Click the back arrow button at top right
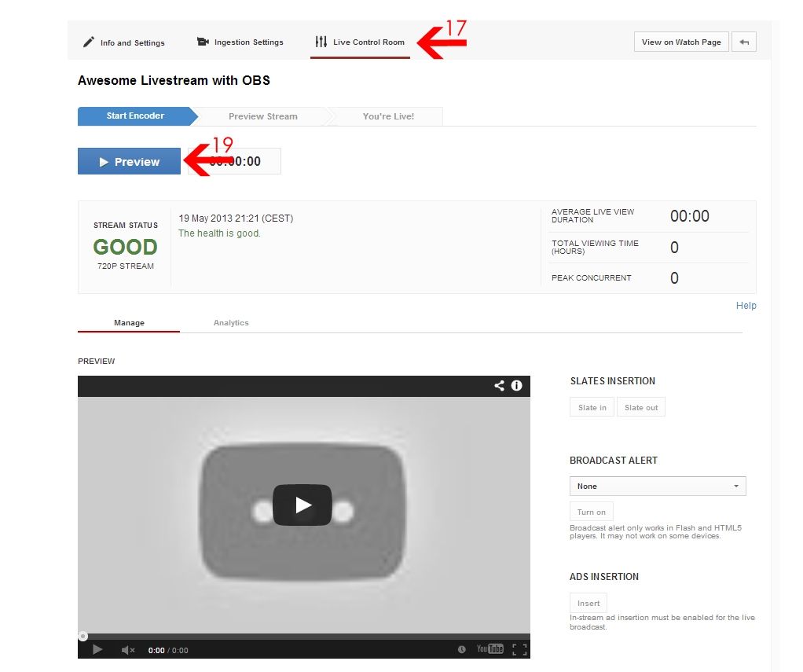The image size is (803, 672). click(x=744, y=42)
